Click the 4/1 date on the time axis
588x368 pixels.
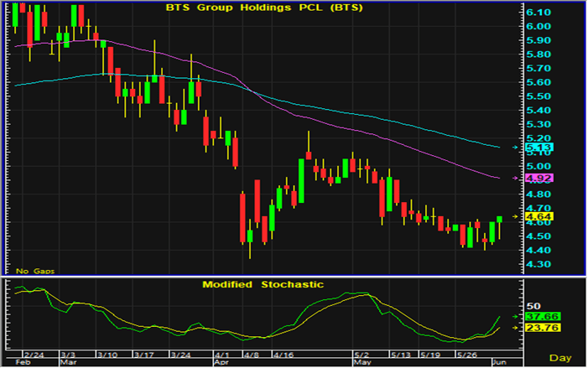[x=221, y=355]
